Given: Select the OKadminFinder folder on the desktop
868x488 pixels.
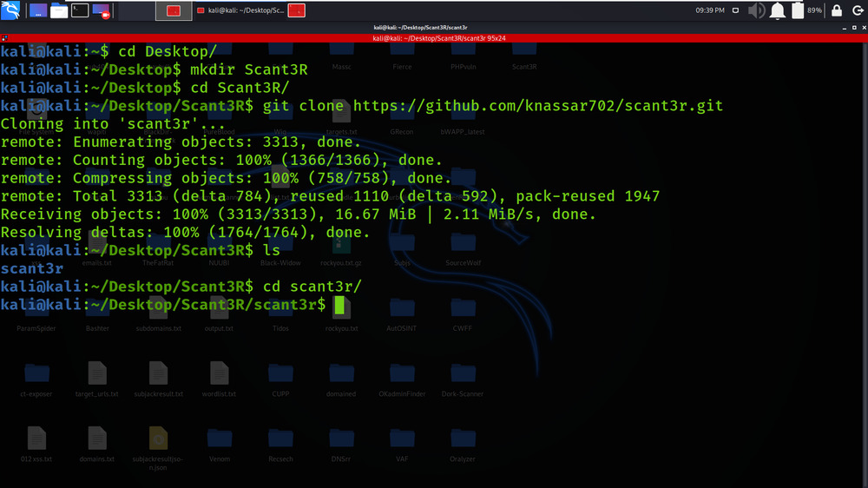Looking at the screenshot, I should [x=402, y=379].
